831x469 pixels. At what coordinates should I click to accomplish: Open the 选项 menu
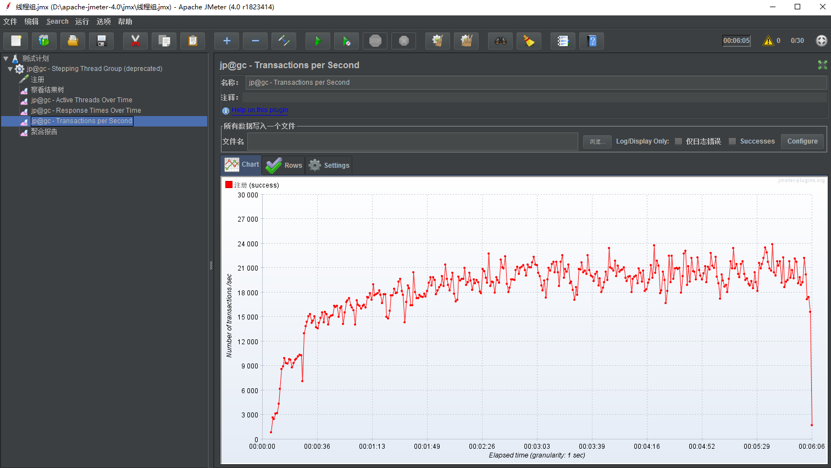[104, 22]
